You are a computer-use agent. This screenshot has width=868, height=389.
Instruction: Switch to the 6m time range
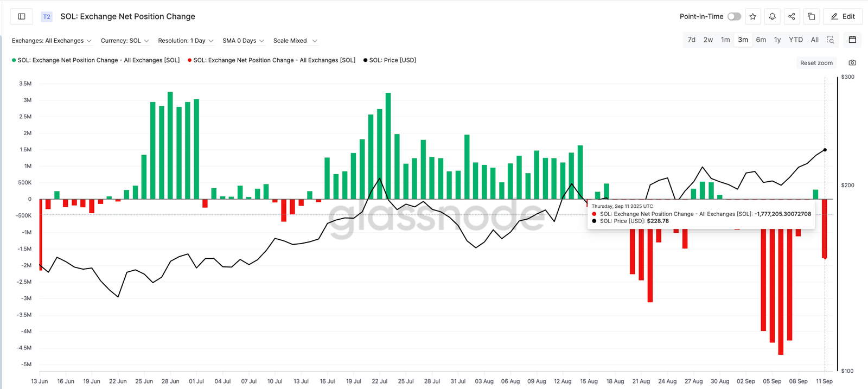coord(761,40)
